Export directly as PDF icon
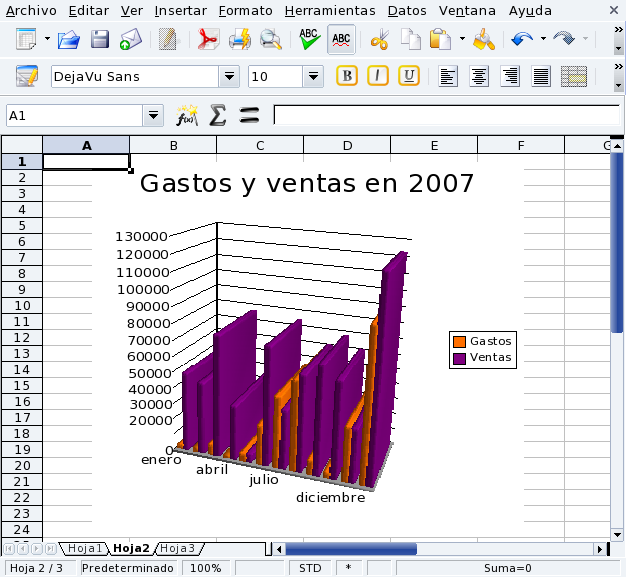 (x=208, y=39)
